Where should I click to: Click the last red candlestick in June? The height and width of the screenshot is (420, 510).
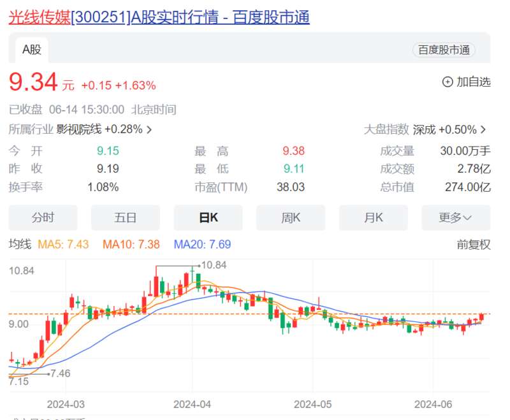[x=482, y=317]
